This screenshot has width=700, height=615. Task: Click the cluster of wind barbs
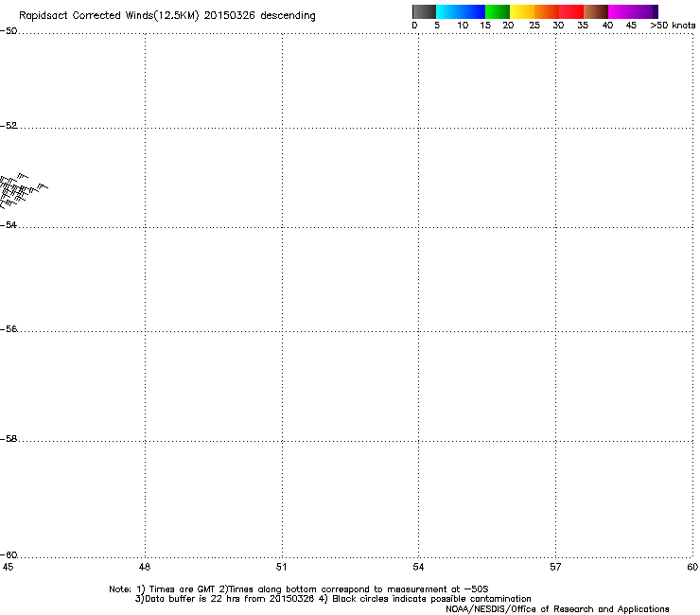point(23,191)
